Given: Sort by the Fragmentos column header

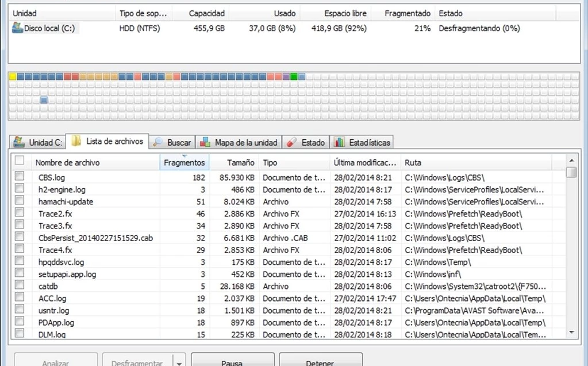Looking at the screenshot, I should click(184, 163).
